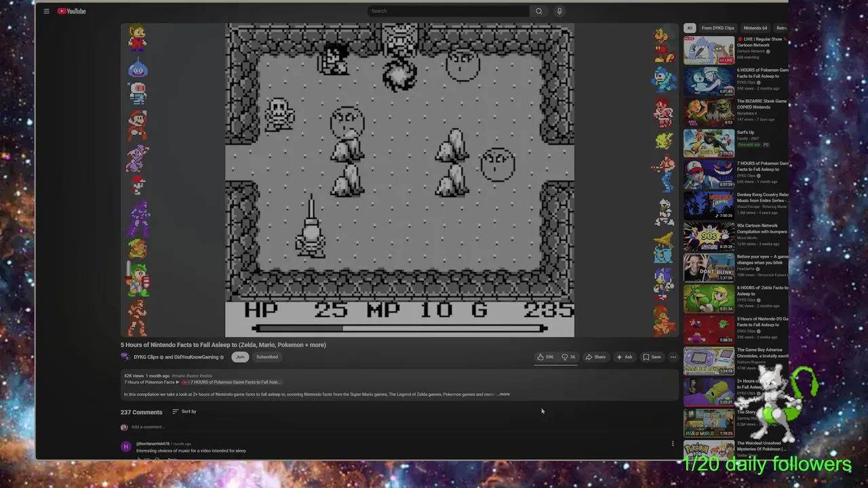Save video to a playlist
Viewport: 868px width, 488px height.
pos(652,357)
